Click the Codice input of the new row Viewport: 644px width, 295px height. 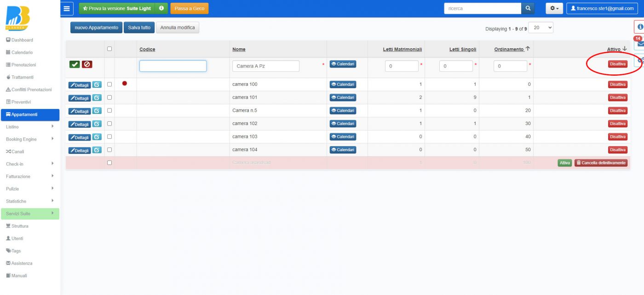173,66
